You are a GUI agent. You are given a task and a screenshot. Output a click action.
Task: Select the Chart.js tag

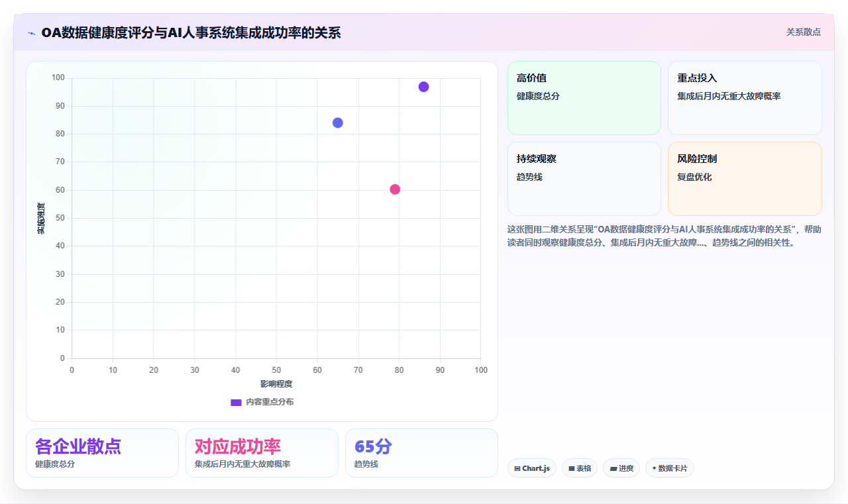pyautogui.click(x=532, y=468)
